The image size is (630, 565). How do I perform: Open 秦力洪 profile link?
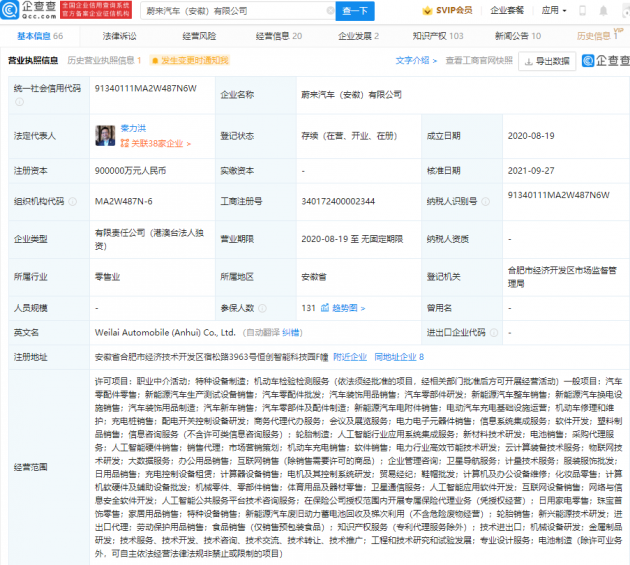pyautogui.click(x=133, y=128)
